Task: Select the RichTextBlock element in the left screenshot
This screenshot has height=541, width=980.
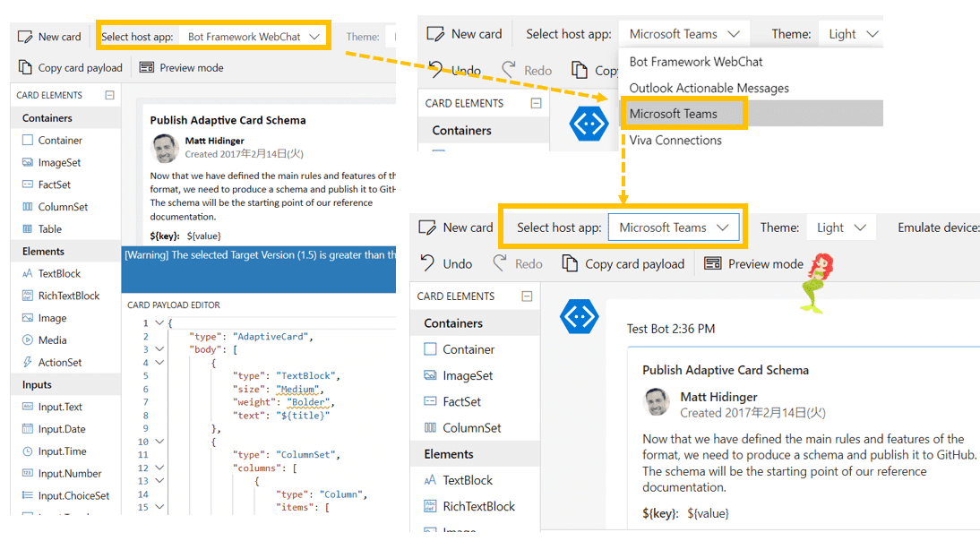Action: [x=61, y=296]
